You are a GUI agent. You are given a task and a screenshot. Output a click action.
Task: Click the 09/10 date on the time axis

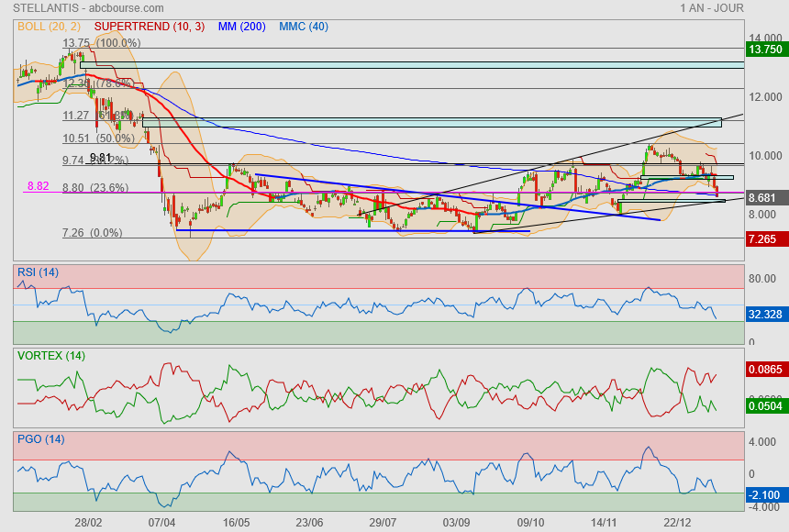[x=531, y=522]
